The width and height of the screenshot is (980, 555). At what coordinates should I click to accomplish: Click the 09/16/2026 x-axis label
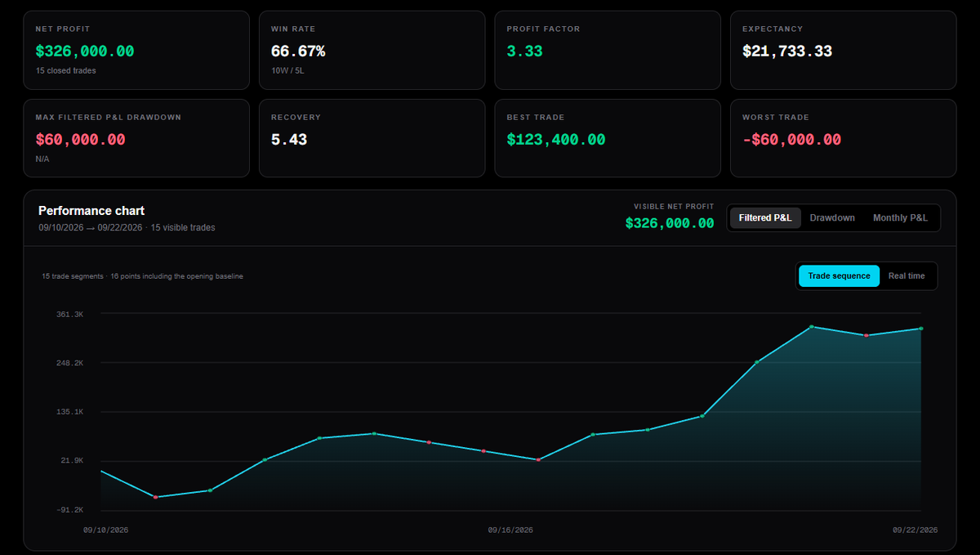tap(510, 530)
